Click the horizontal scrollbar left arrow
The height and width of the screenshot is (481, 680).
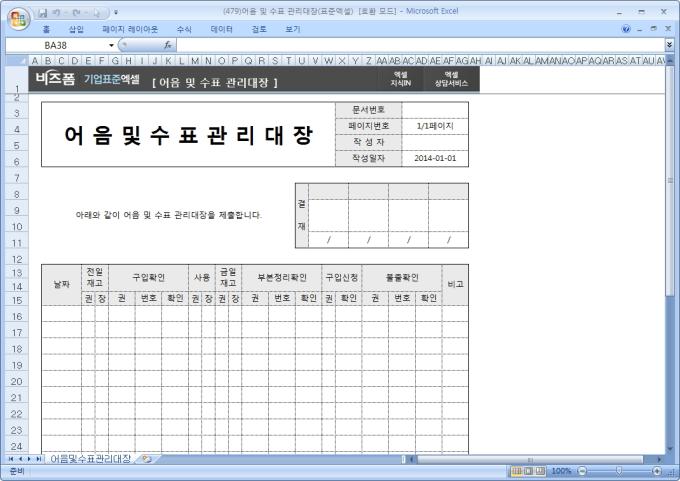412,459
